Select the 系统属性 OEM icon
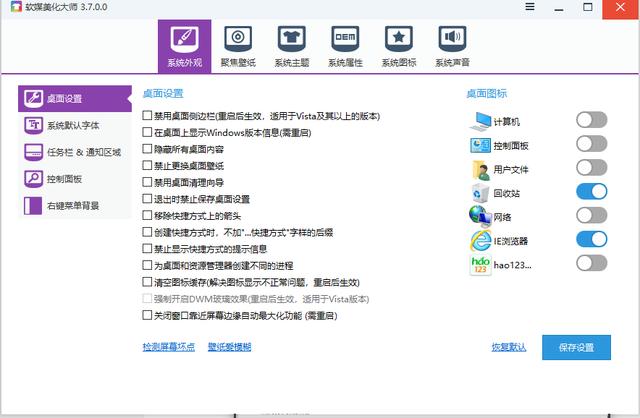 click(x=345, y=39)
